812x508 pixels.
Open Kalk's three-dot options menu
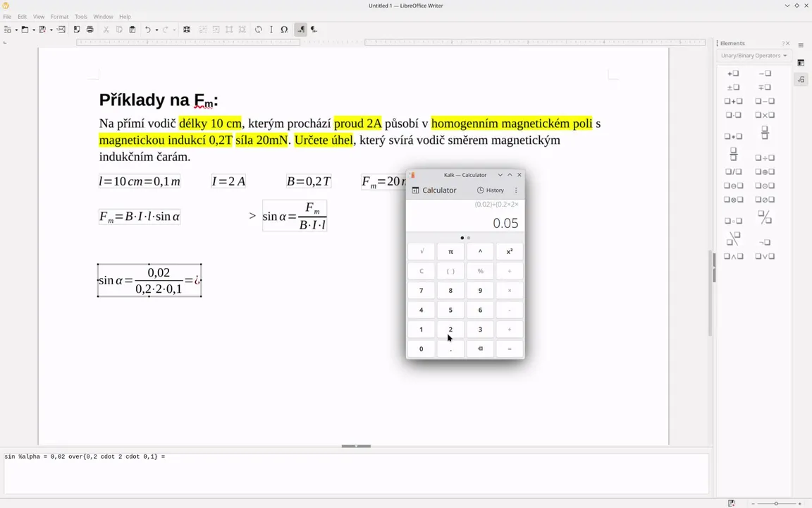coord(516,190)
